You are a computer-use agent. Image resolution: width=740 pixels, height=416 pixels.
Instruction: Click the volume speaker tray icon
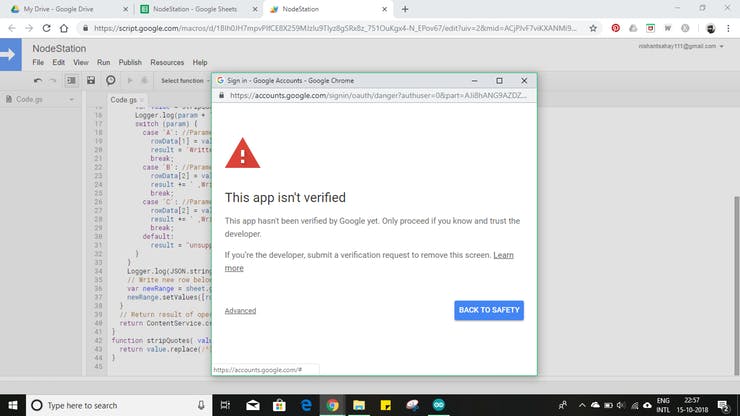[x=621, y=405]
